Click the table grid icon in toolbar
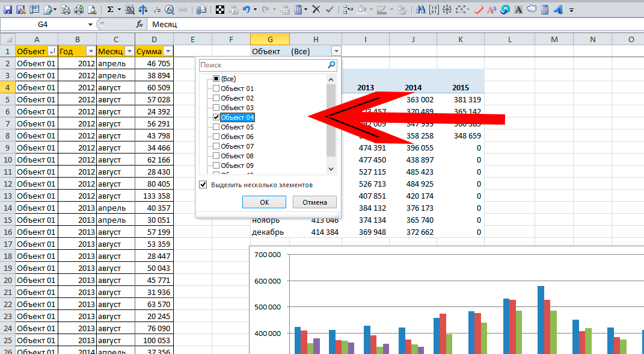The width and height of the screenshot is (644, 354). click(x=34, y=9)
